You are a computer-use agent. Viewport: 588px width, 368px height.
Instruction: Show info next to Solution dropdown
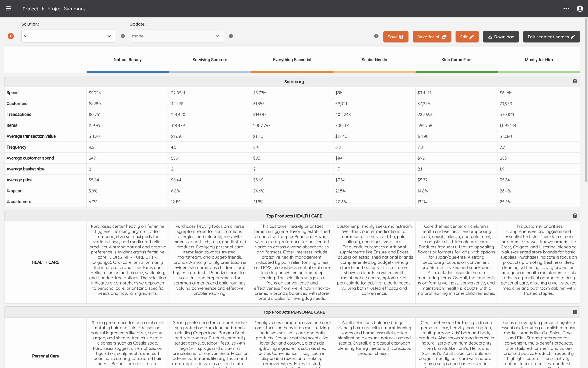(123, 36)
